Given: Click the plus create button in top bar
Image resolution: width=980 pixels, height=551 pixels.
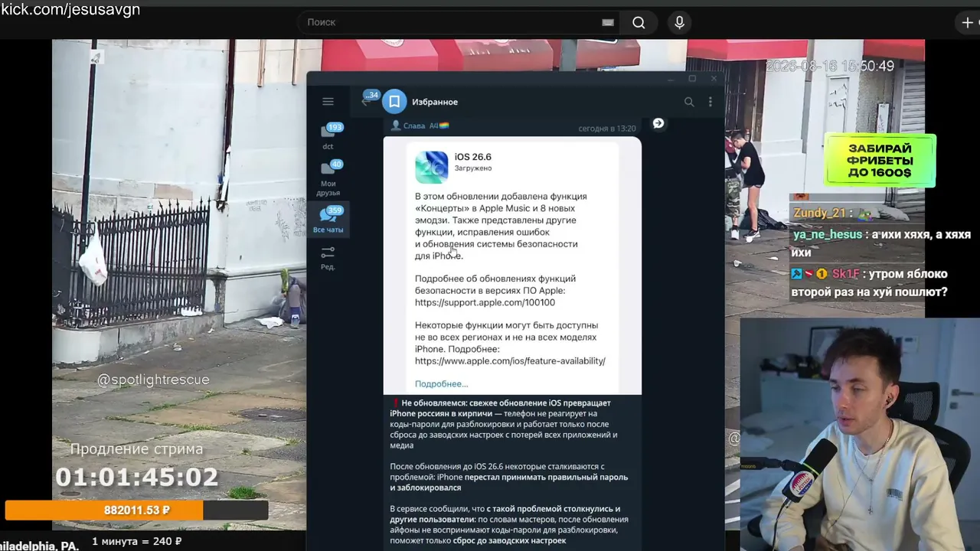Looking at the screenshot, I should click(968, 22).
